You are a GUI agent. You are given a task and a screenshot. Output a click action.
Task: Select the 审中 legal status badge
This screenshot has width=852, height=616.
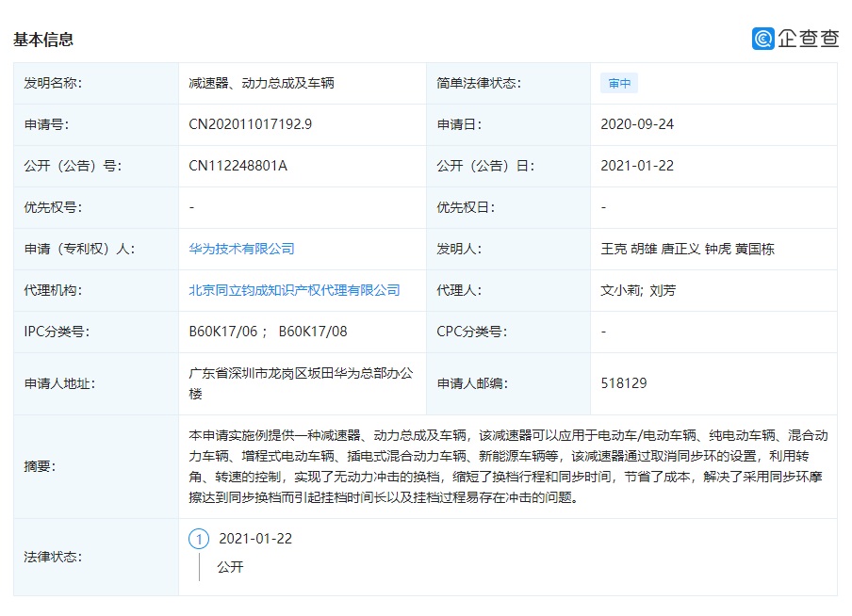[x=619, y=83]
